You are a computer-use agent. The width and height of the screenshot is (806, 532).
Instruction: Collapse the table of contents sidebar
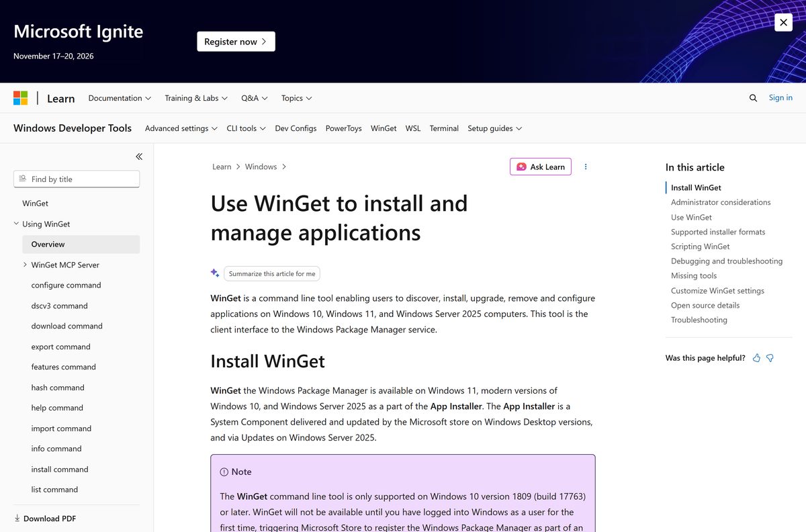(x=139, y=157)
